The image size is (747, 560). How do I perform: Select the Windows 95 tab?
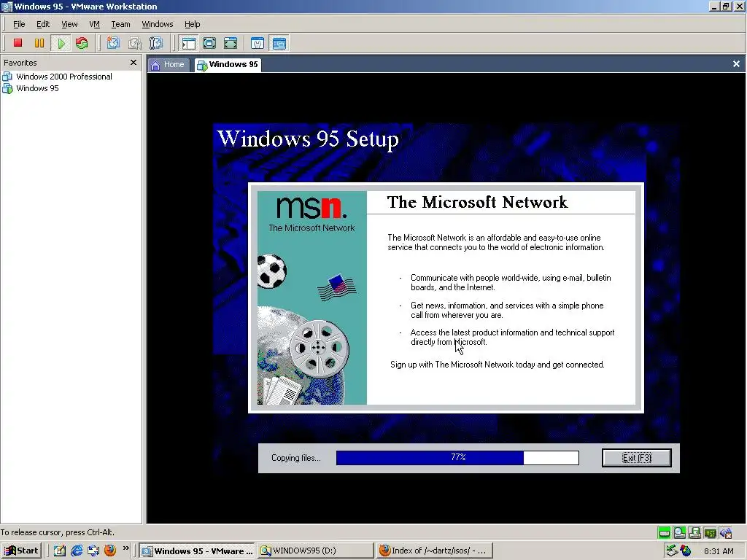coord(228,65)
